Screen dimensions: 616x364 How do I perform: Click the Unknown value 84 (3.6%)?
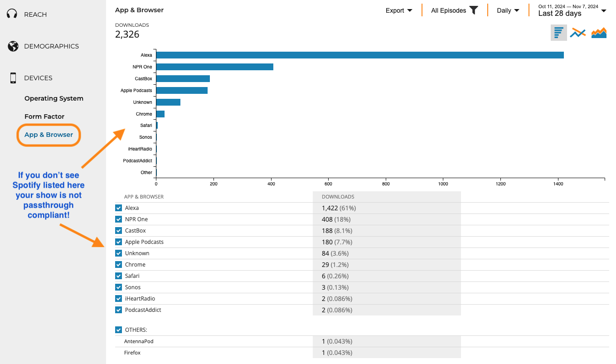click(x=336, y=253)
